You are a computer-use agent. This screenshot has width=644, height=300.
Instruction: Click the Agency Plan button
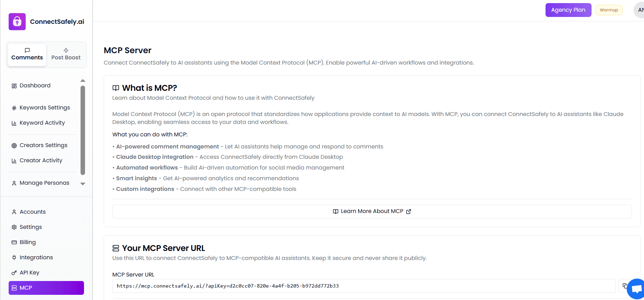pos(568,10)
